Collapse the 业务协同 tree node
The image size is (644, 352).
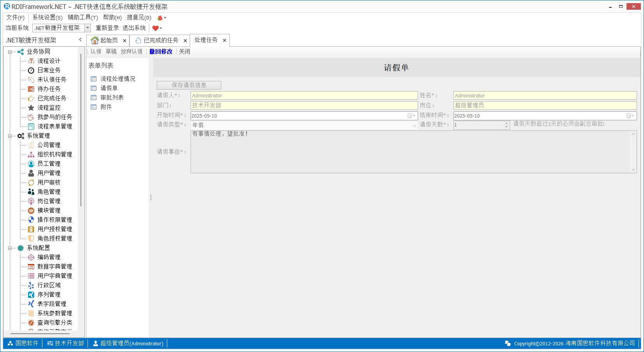pyautogui.click(x=10, y=52)
